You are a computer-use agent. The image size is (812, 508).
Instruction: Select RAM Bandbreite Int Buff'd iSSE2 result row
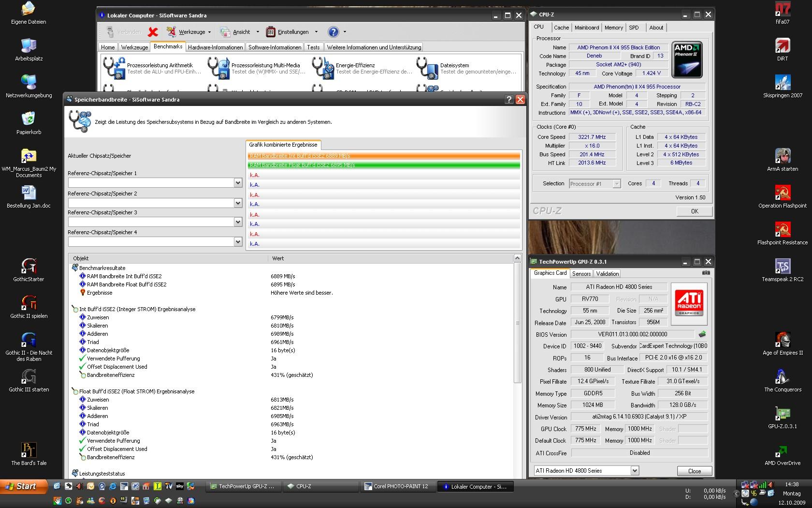point(290,276)
